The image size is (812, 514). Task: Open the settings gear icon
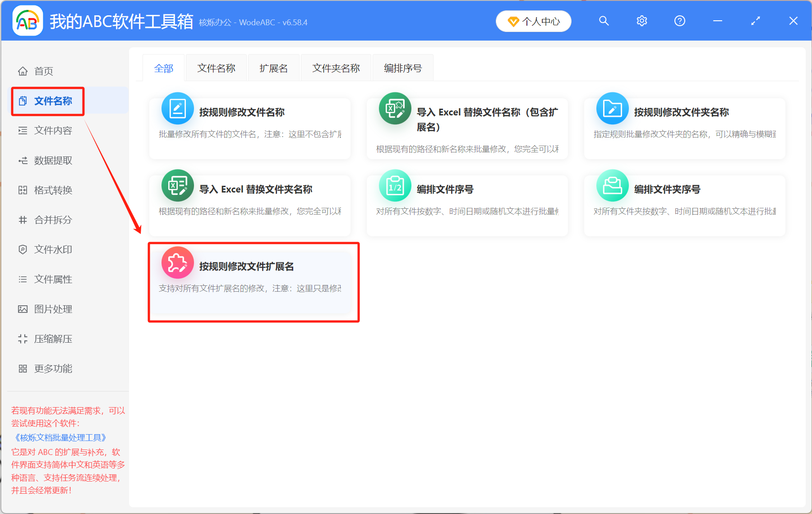pyautogui.click(x=641, y=21)
